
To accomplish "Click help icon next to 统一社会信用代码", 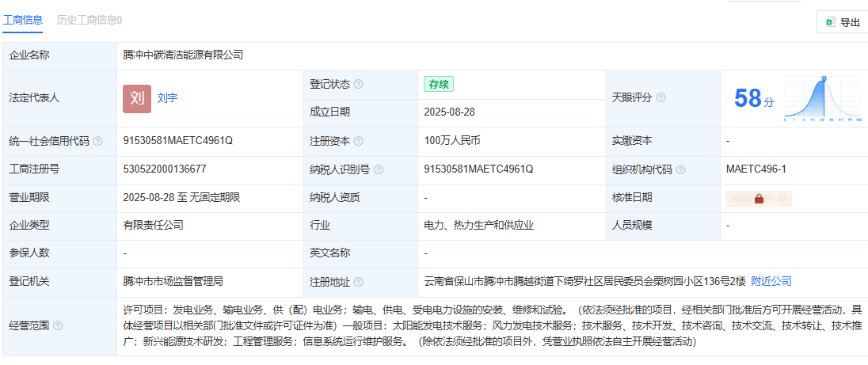I will coord(97,141).
